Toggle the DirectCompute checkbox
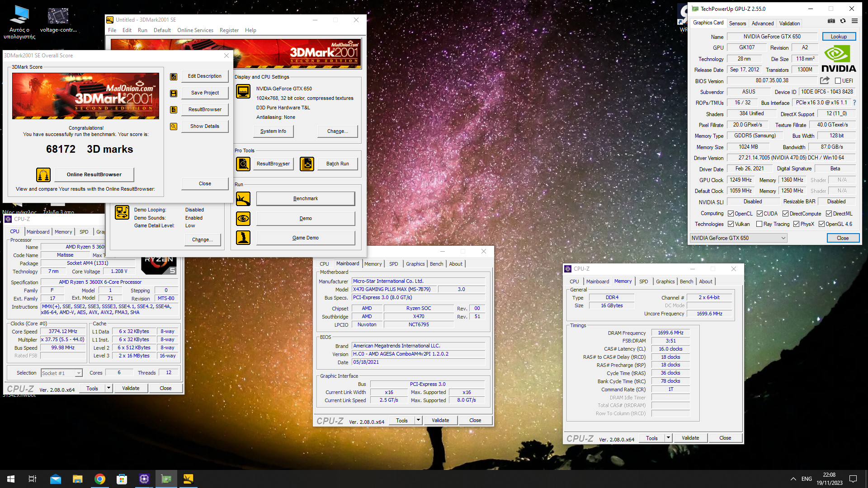868x488 pixels. (785, 214)
